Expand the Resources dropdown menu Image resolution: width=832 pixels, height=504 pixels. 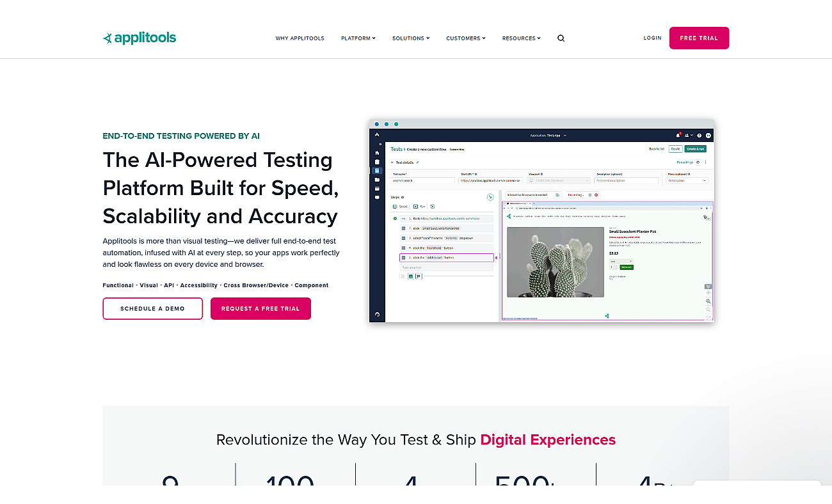coord(522,38)
